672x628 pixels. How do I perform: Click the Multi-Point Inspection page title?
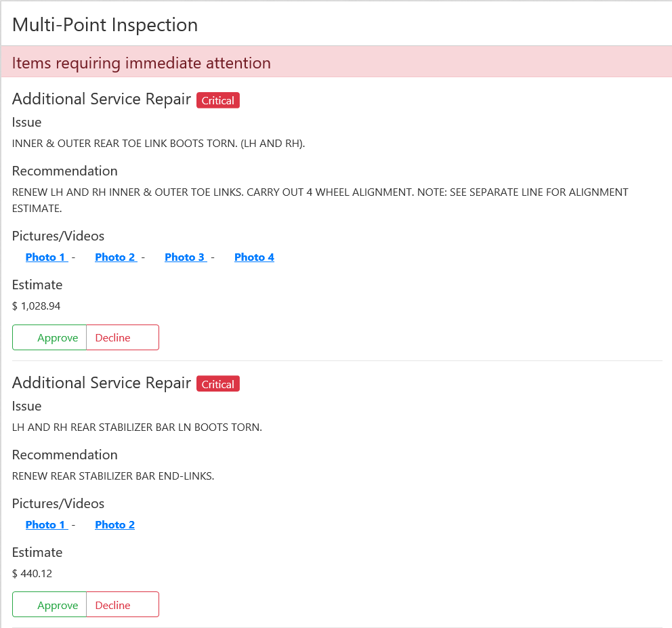[105, 25]
